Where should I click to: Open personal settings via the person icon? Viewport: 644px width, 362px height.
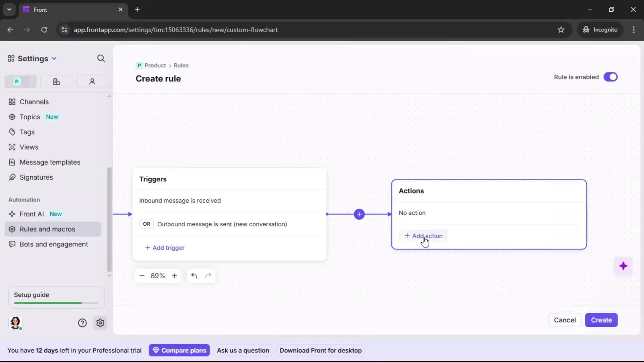coord(92,81)
